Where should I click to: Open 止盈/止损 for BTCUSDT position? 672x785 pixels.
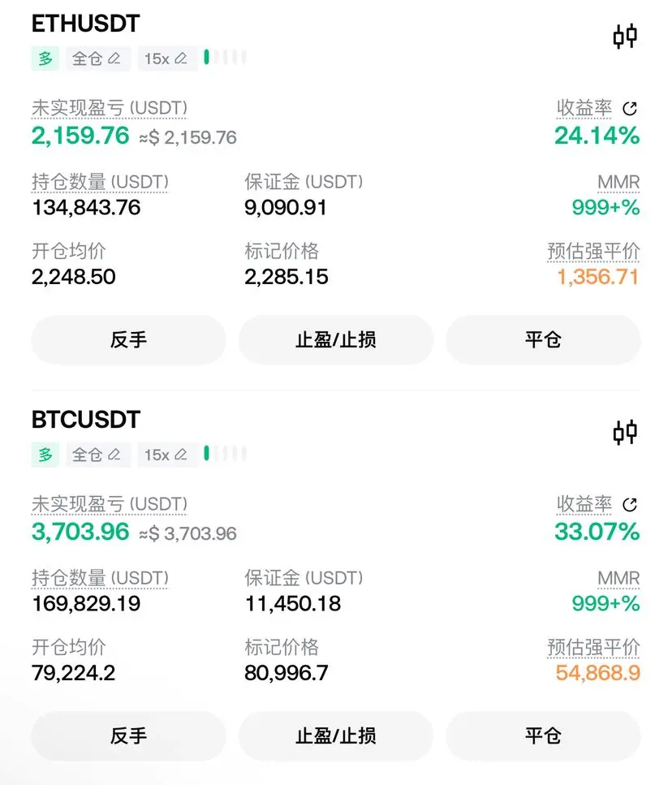click(x=336, y=736)
